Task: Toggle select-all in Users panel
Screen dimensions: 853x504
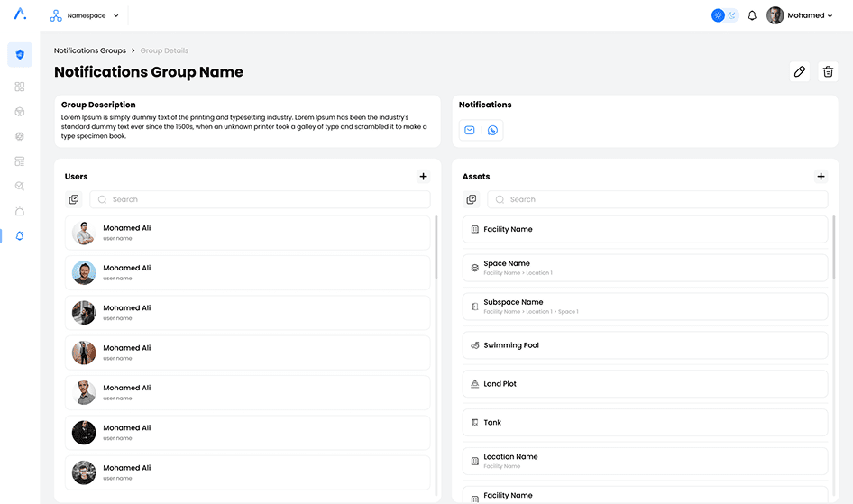Action: click(74, 199)
